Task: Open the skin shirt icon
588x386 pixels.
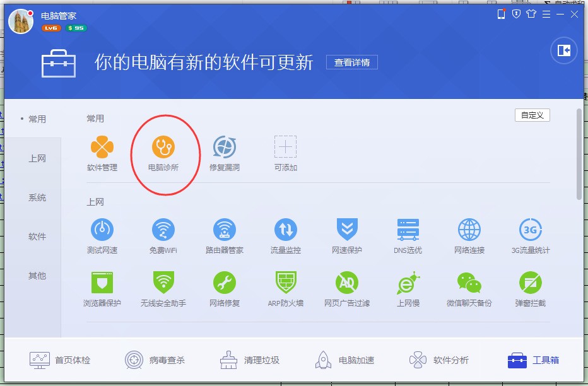Action: pyautogui.click(x=531, y=15)
